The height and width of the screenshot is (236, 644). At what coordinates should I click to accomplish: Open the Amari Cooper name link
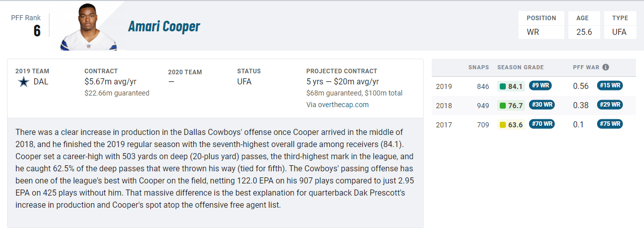pos(164,26)
